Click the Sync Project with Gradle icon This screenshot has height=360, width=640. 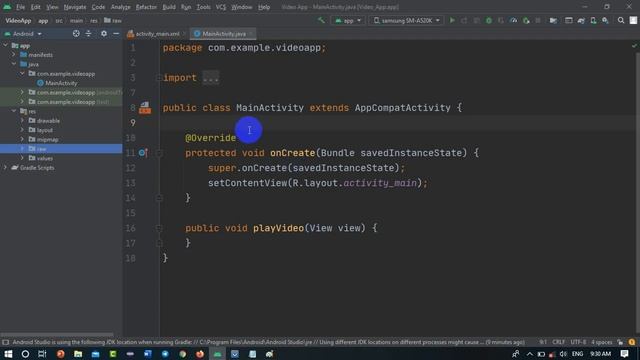(581, 20)
